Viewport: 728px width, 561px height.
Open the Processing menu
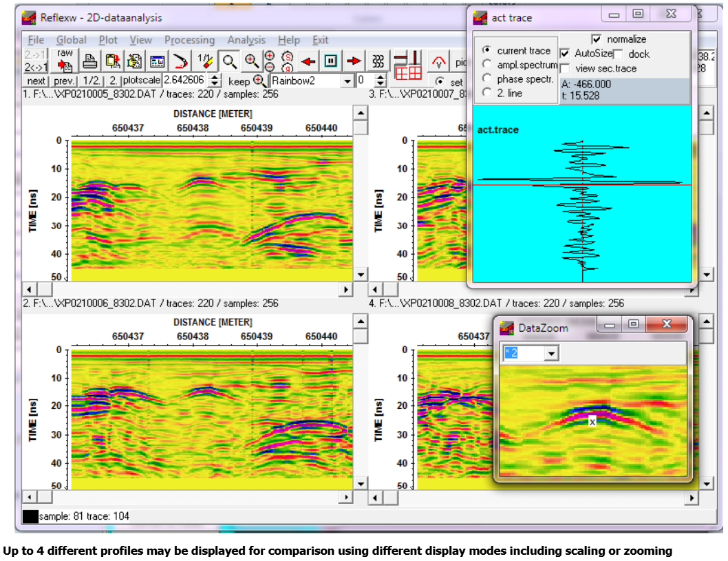tap(189, 40)
